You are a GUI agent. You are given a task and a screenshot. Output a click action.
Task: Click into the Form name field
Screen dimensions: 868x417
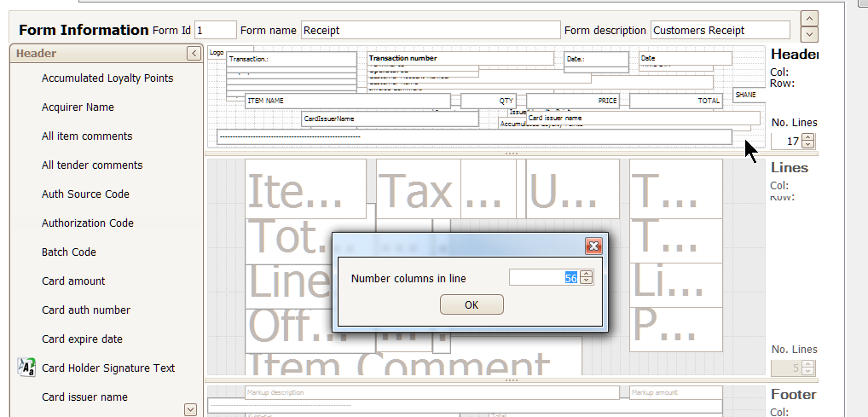(x=430, y=31)
